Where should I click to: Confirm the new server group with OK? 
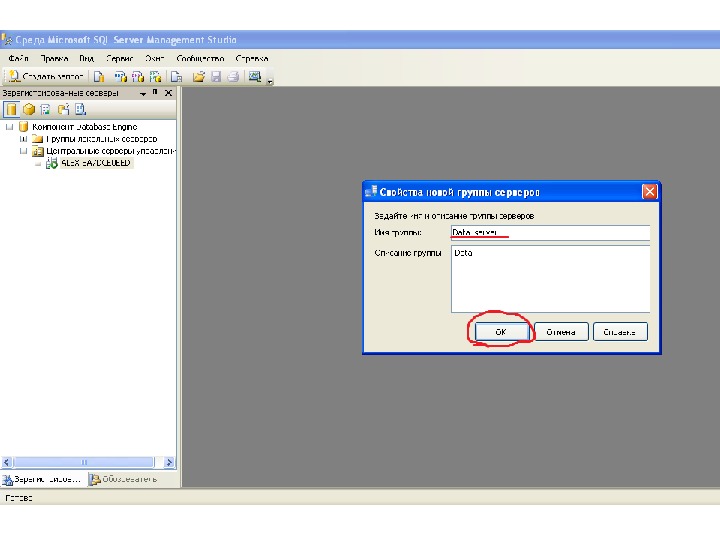pos(501,332)
